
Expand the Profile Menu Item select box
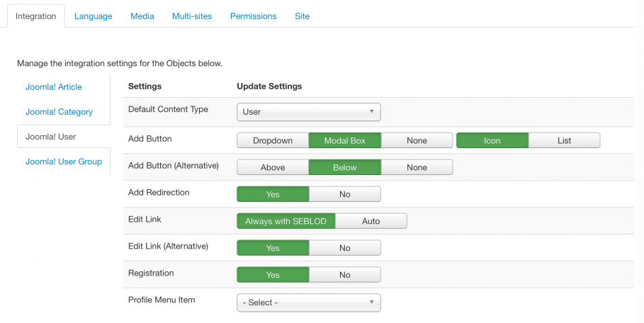pos(308,302)
